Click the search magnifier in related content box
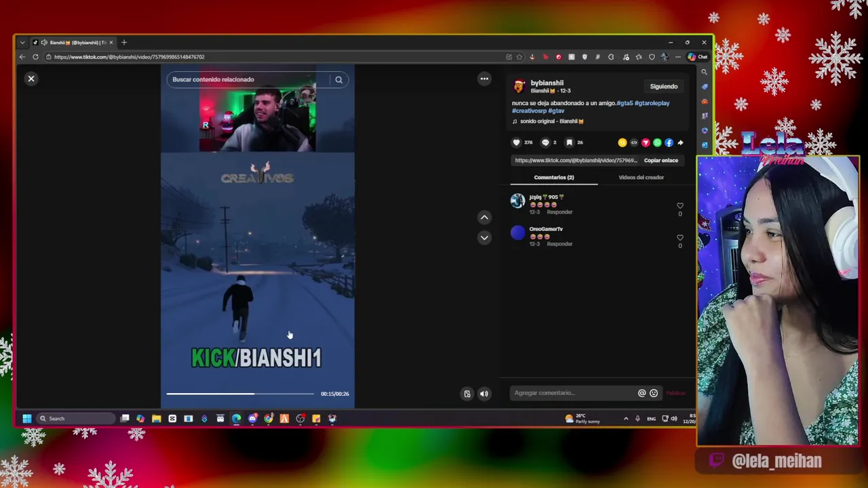This screenshot has height=488, width=868. [338, 79]
